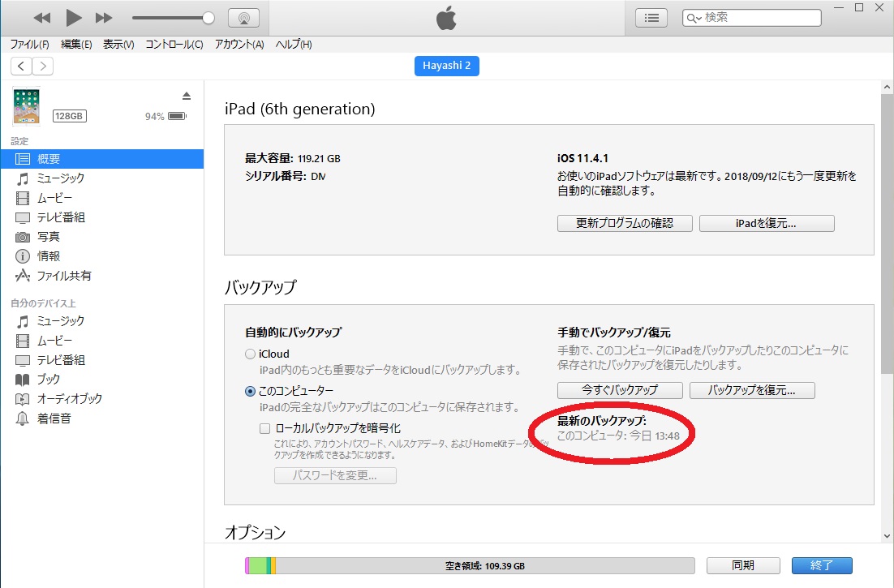Open the アカウント(A) menu
Image resolution: width=894 pixels, height=588 pixels.
(x=239, y=45)
